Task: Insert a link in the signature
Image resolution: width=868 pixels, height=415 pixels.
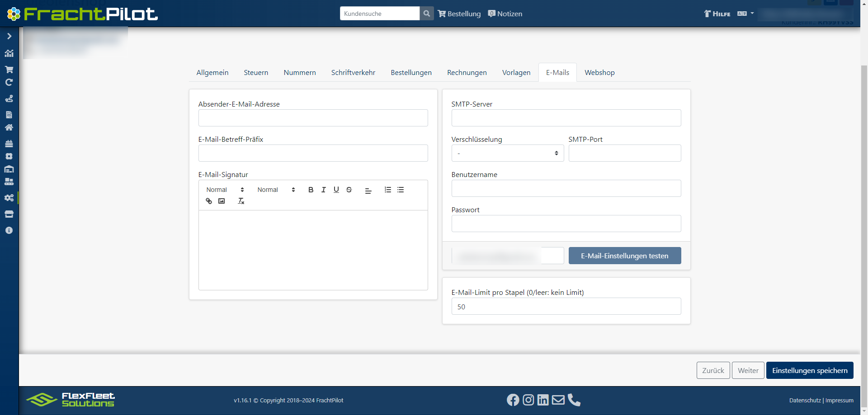Action: coord(209,201)
